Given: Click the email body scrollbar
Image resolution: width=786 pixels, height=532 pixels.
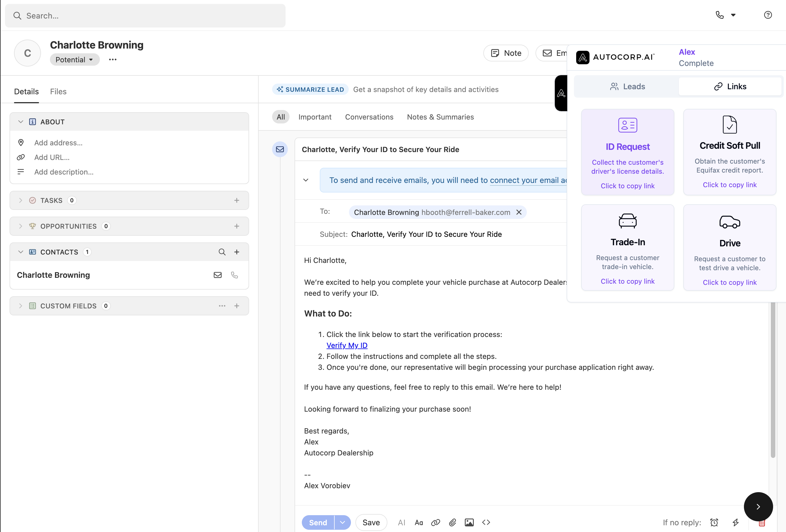Looking at the screenshot, I should tap(773, 380).
